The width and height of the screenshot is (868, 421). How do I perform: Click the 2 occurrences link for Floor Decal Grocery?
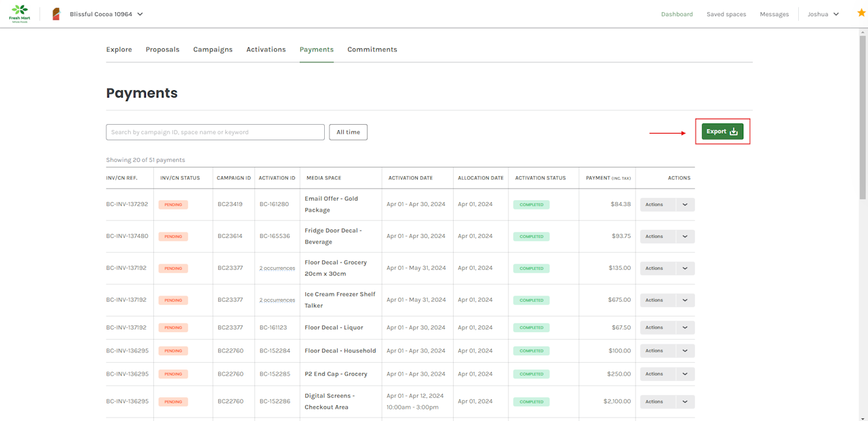tap(277, 268)
